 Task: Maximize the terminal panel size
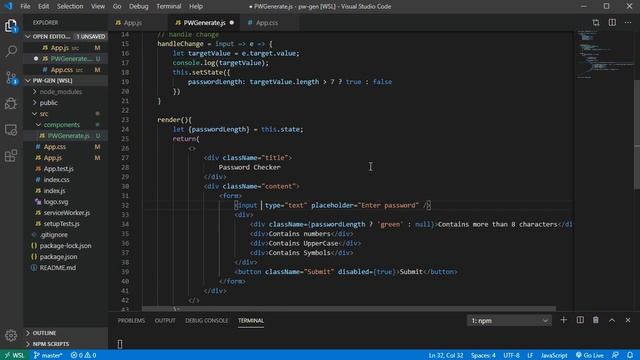[x=612, y=320]
